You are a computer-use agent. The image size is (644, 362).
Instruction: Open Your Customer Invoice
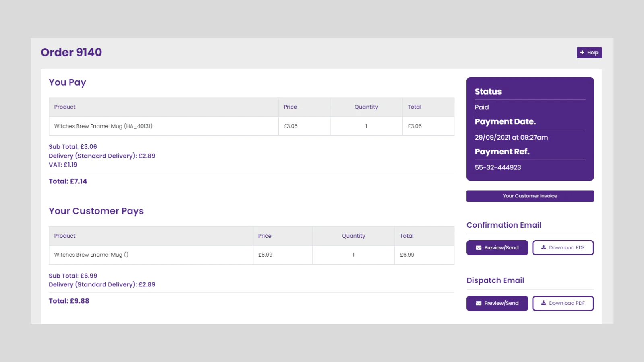pos(530,196)
